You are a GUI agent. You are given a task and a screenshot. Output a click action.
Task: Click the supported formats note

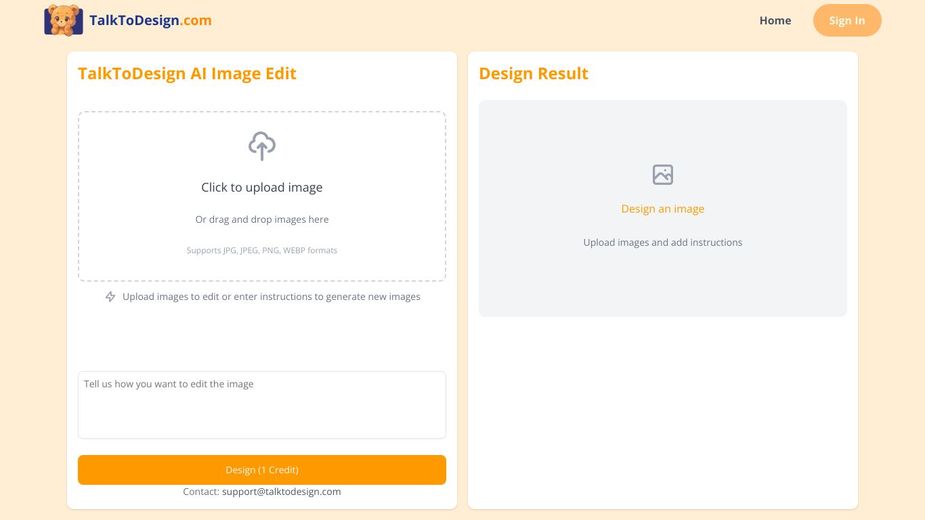pos(262,250)
